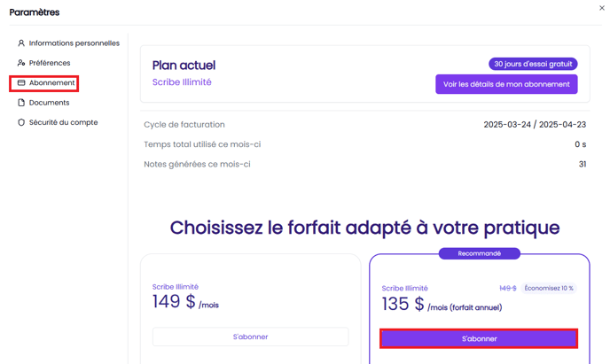
Task: Subscribe to the 135 $ annual plan
Action: [x=479, y=338]
